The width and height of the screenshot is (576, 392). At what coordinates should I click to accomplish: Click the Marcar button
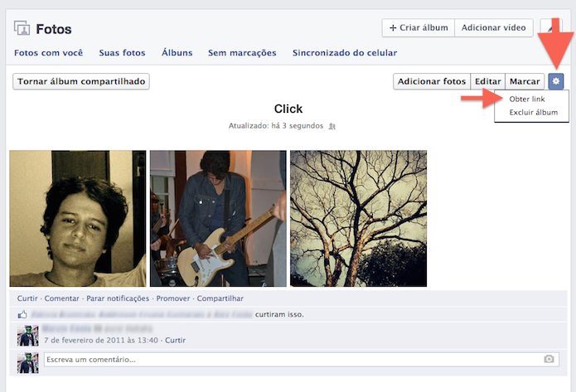[x=525, y=81]
